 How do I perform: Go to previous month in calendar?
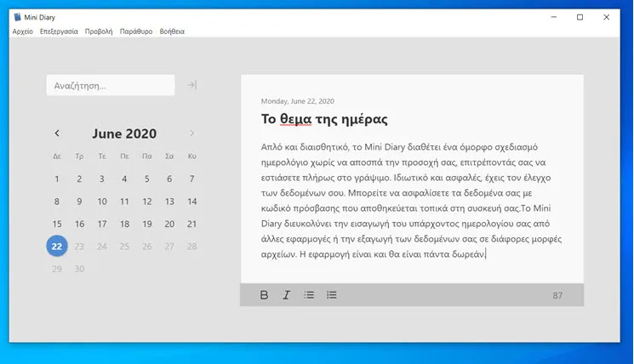[57, 133]
